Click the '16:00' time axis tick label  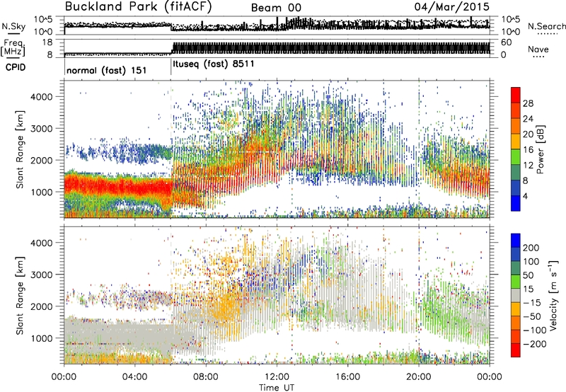click(347, 377)
